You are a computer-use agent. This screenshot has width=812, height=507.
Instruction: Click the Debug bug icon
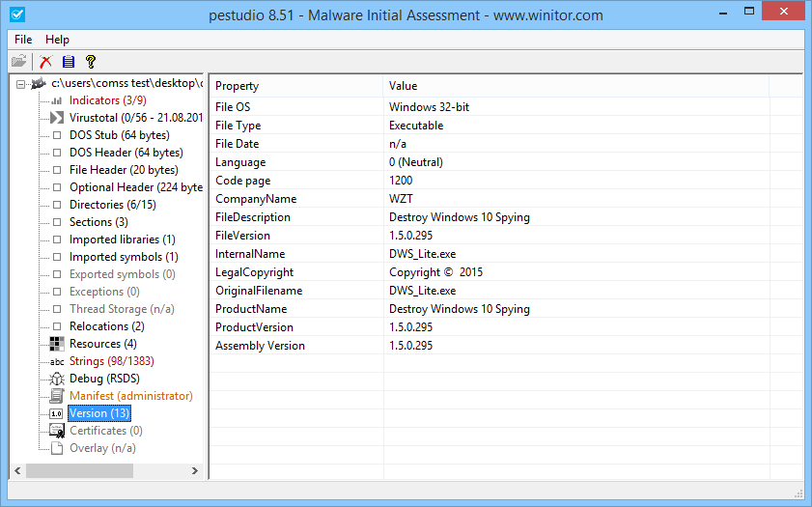[x=57, y=379]
